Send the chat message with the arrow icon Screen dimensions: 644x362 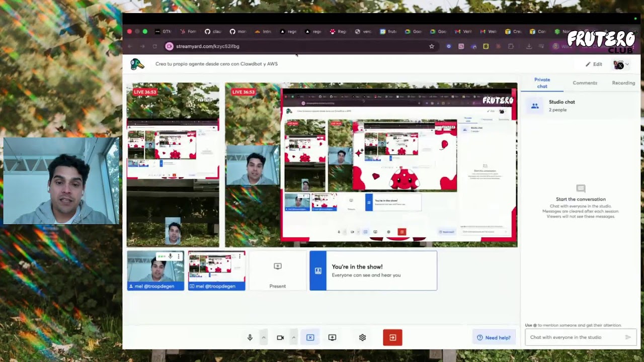coord(628,337)
